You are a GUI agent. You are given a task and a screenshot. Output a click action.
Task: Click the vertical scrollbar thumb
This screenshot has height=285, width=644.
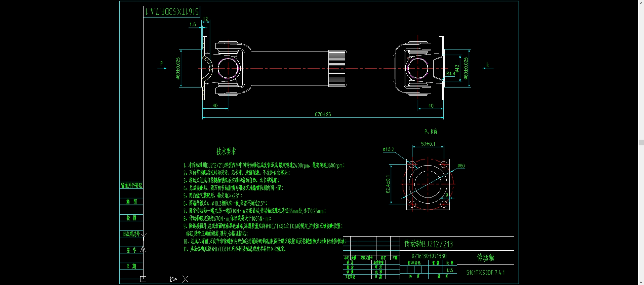pos(641,142)
